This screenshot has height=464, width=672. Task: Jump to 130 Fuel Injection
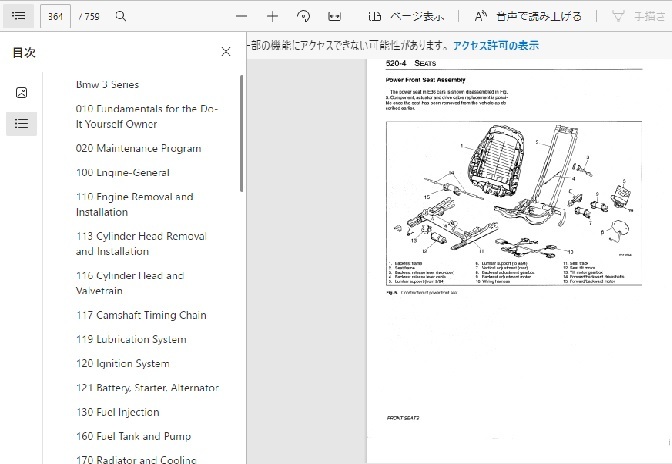coord(117,412)
